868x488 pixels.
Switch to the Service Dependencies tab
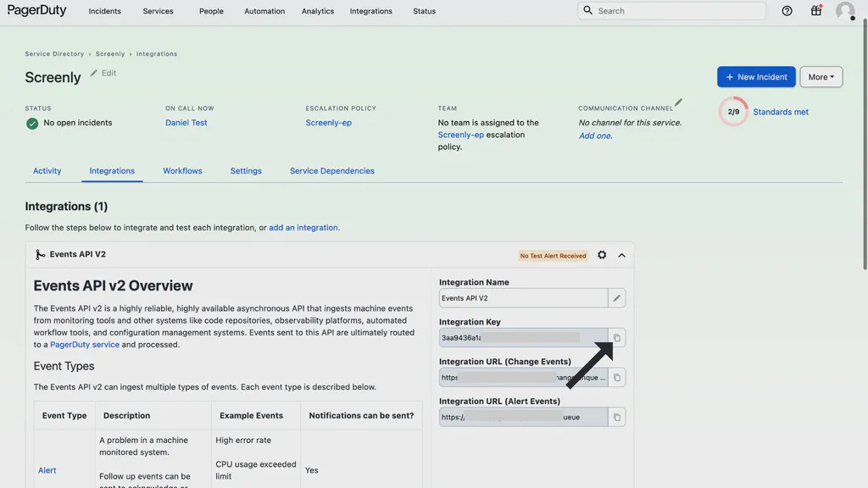click(x=331, y=170)
